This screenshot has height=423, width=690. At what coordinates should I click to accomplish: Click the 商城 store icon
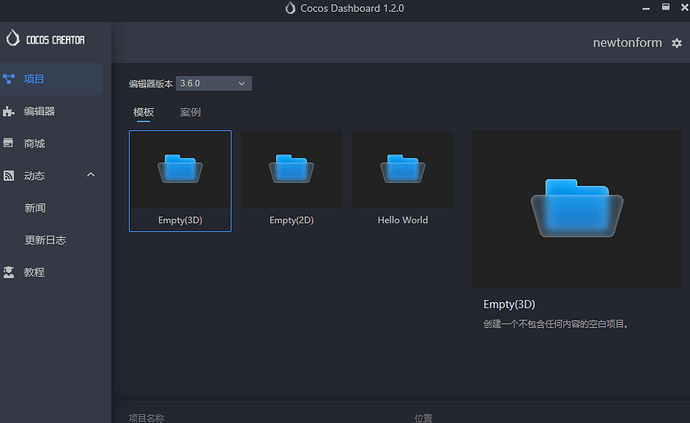8,143
